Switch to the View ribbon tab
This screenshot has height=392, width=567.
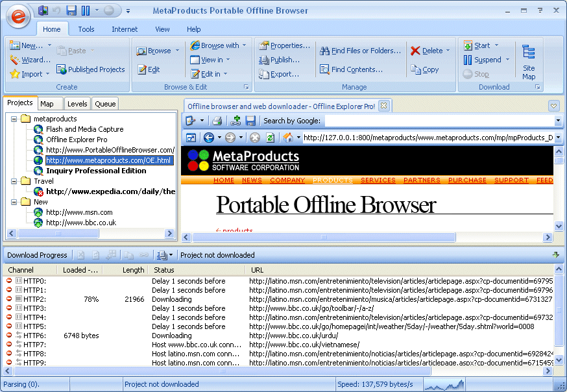tap(162, 29)
